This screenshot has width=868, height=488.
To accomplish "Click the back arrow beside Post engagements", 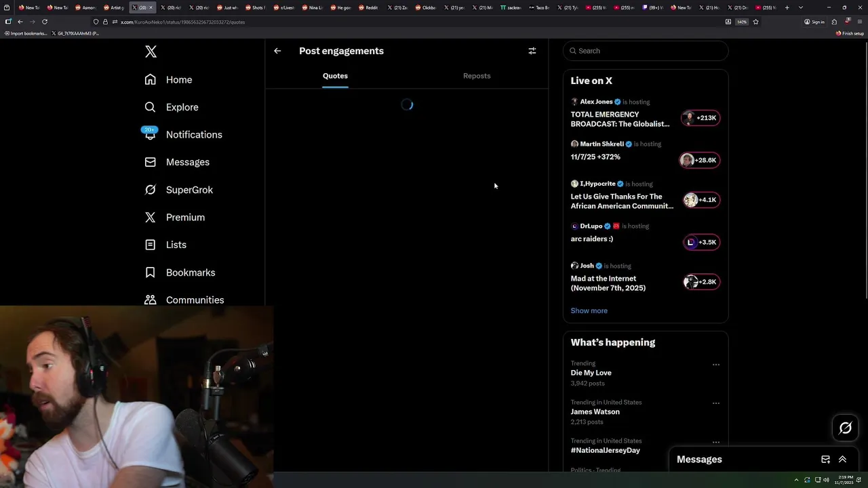I will pos(277,51).
